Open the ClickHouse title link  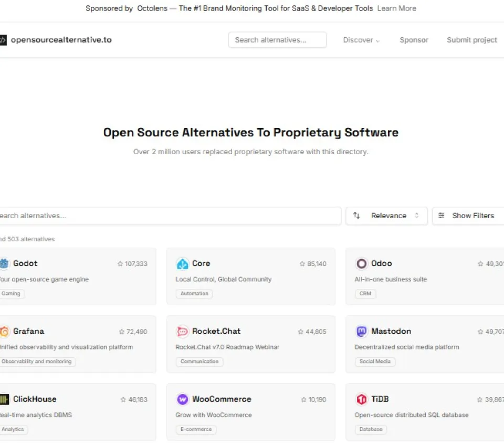[x=35, y=399]
